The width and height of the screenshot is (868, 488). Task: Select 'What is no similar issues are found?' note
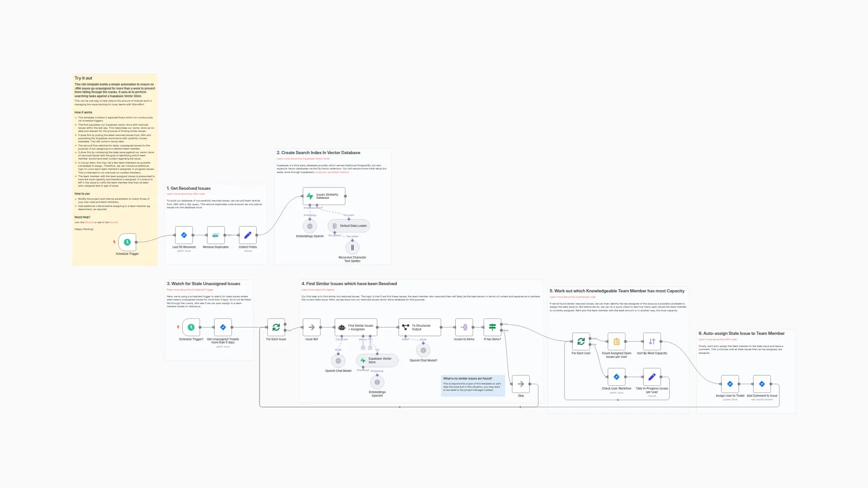coord(473,385)
